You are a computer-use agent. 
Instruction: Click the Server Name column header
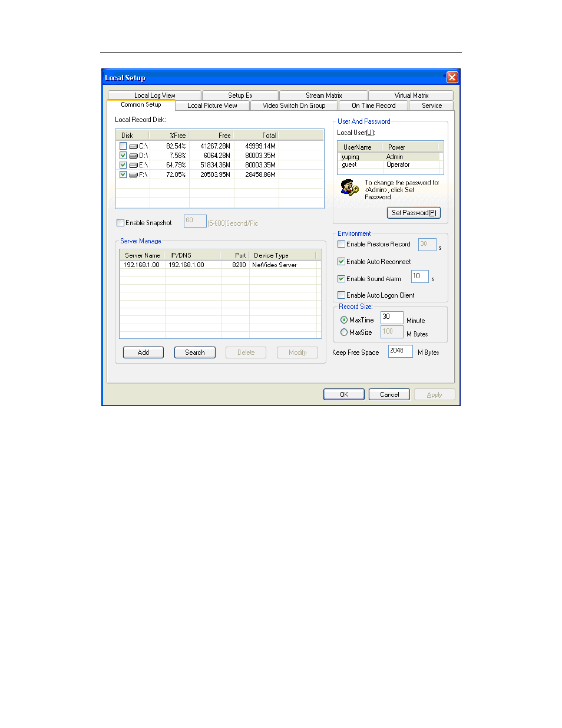[x=143, y=255]
